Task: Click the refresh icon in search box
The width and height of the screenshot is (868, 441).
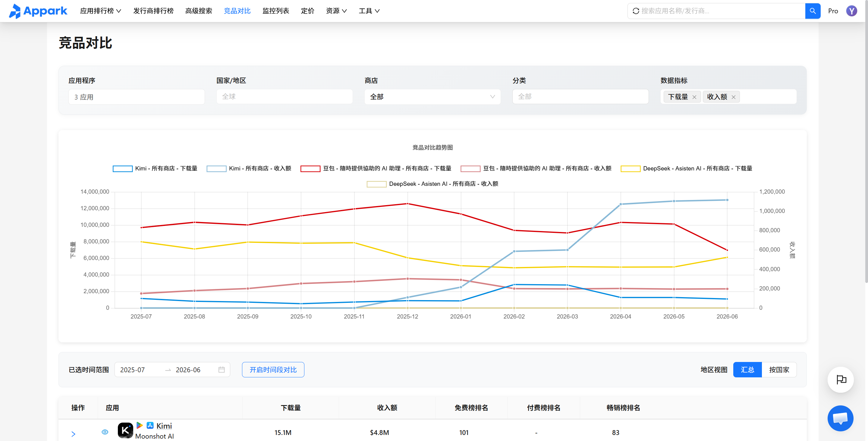Action: [636, 11]
